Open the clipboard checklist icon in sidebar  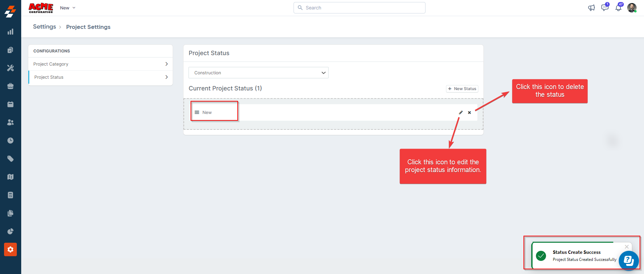coord(10,50)
